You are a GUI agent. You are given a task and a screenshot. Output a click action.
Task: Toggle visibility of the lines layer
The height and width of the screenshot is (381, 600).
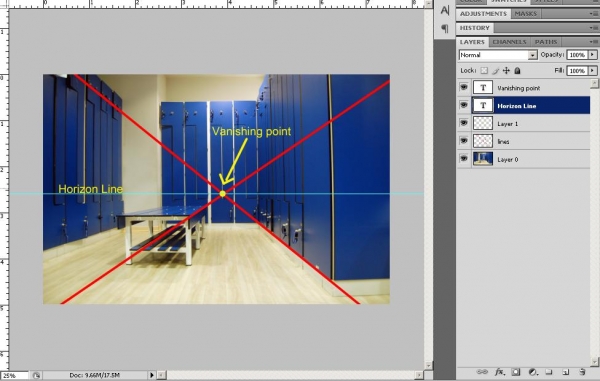tap(464, 141)
